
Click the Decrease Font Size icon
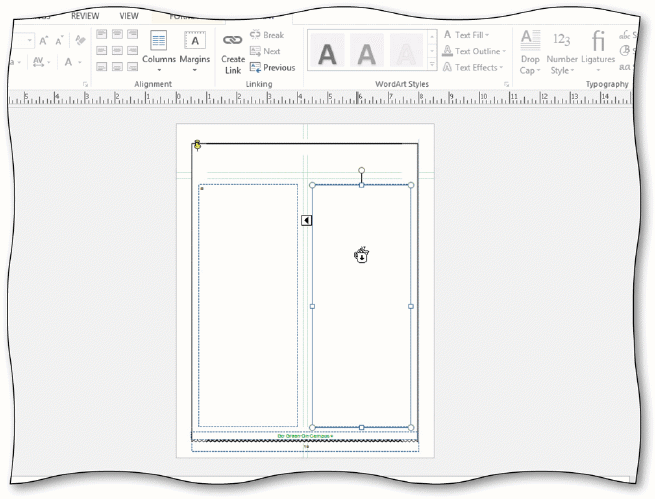pyautogui.click(x=59, y=41)
